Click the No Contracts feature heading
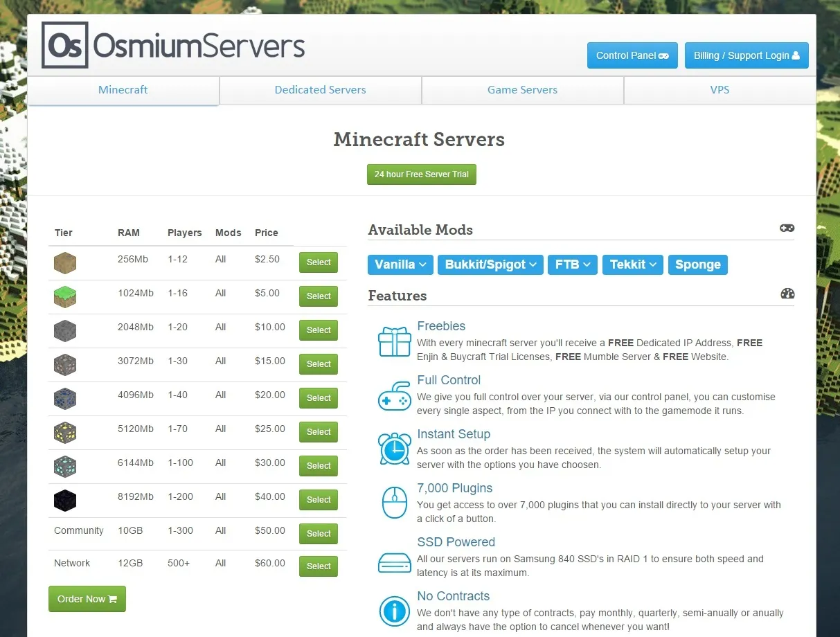This screenshot has height=637, width=840. click(454, 596)
